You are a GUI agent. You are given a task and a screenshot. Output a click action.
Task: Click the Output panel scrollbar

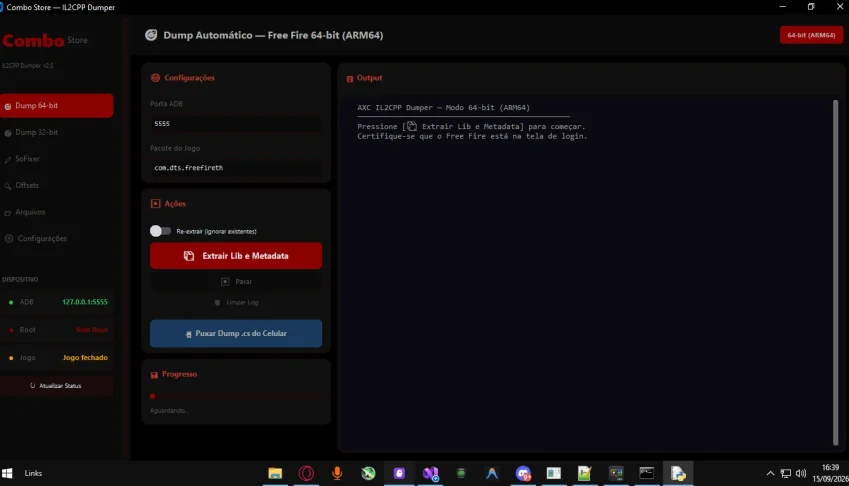point(835,272)
